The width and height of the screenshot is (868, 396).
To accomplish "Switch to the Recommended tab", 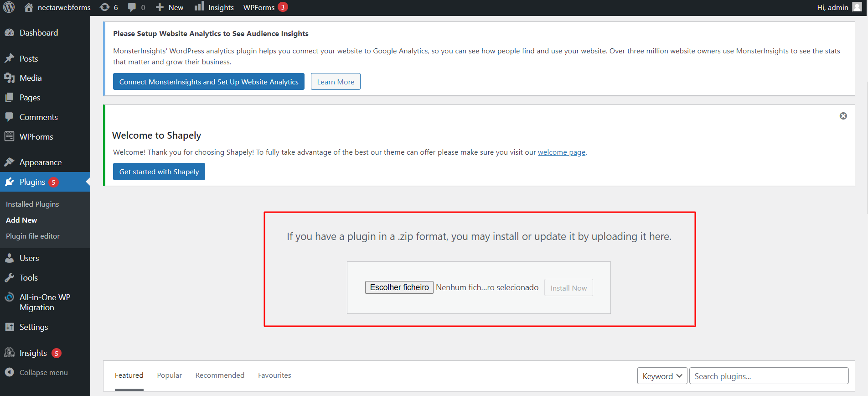I will (x=220, y=375).
